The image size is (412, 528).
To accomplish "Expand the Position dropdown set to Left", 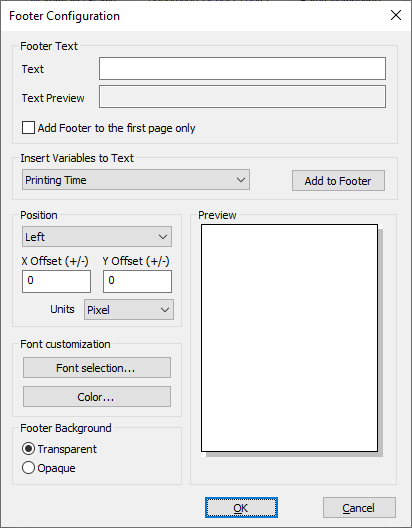I will [x=97, y=237].
